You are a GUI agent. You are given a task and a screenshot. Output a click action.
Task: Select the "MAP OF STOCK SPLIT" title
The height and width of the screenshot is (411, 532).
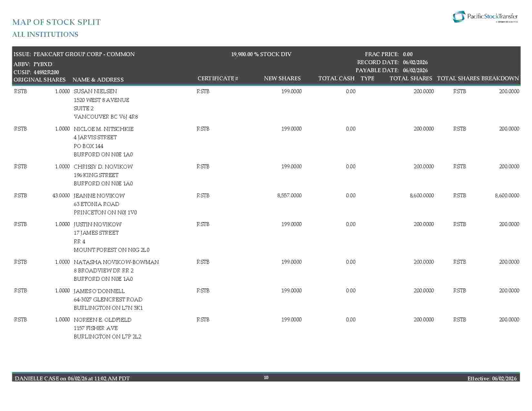56,22
